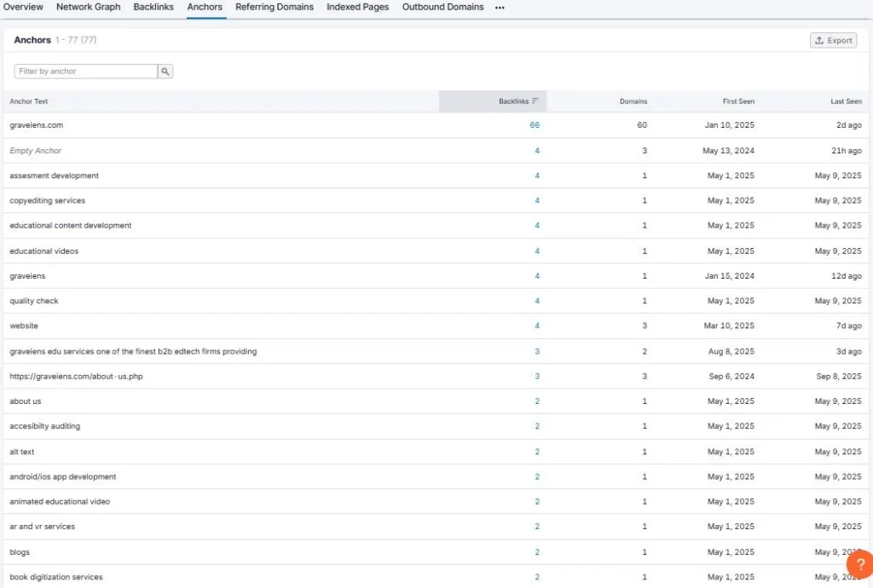The width and height of the screenshot is (873, 588).
Task: Focus the Filter by anchor input field
Action: [x=86, y=72]
